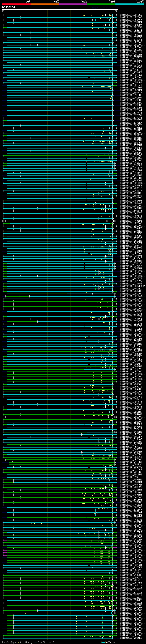The image size is (146, 644).
Task: Click the UniRef100_A3PW04 sequence identifier
Action: coord(131,256)
